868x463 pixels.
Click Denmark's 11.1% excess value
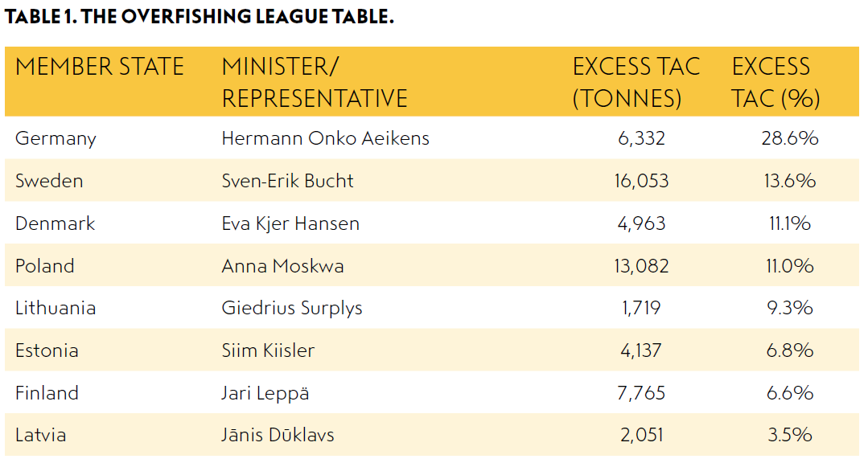click(789, 223)
